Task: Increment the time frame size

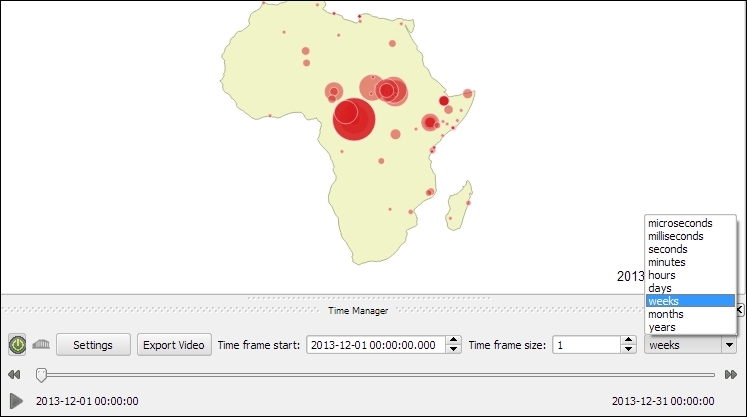Action: (x=628, y=340)
